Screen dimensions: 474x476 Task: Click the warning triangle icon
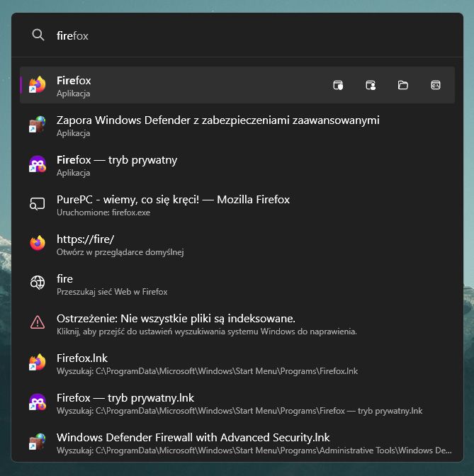[38, 322]
